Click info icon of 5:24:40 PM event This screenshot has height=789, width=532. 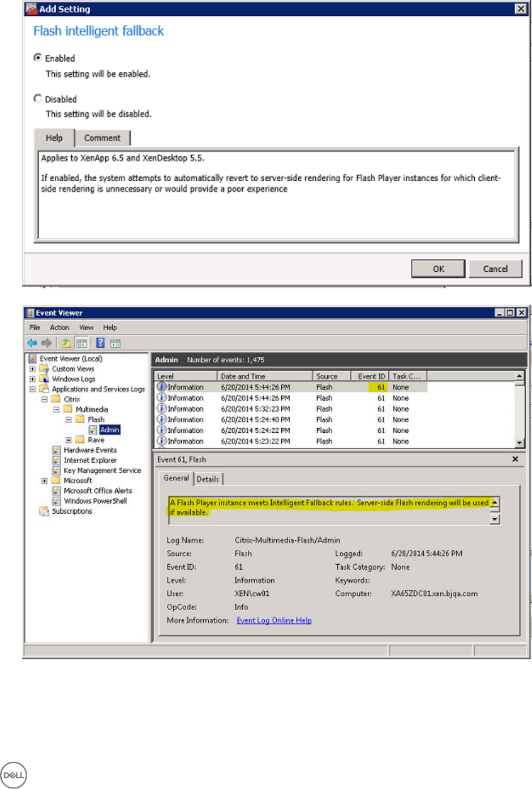point(162,419)
